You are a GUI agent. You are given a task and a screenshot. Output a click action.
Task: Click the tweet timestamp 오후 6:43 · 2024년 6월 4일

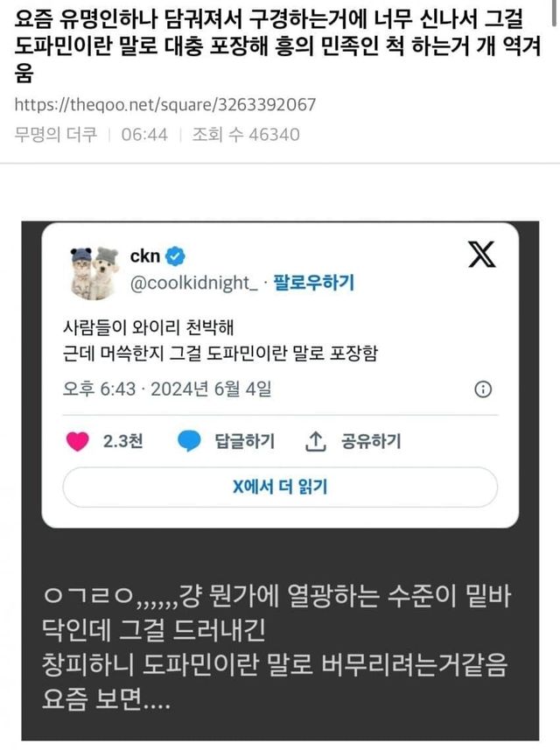(167, 389)
